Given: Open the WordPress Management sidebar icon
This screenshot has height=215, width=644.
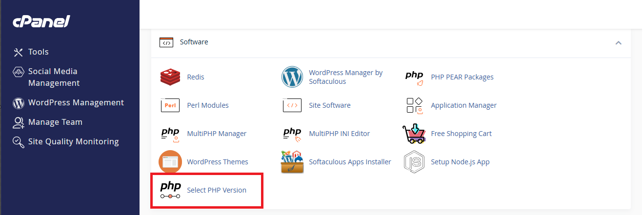Looking at the screenshot, I should click(x=19, y=103).
